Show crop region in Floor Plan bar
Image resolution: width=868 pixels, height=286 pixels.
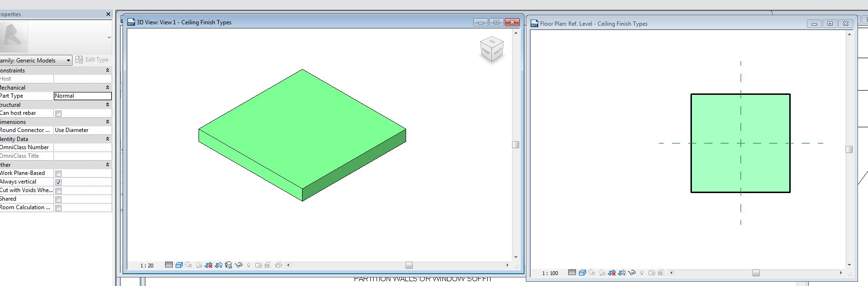click(622, 273)
